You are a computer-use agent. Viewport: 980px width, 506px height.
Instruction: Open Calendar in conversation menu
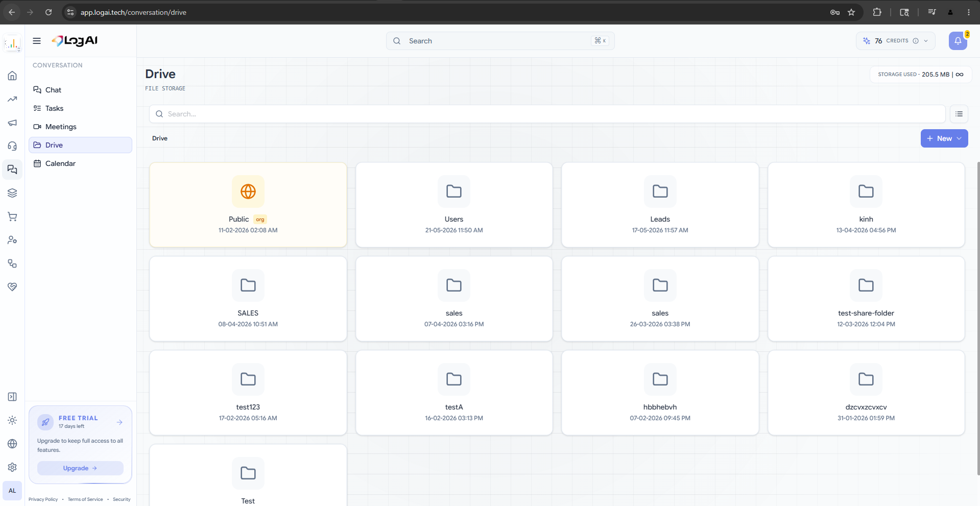point(80,163)
